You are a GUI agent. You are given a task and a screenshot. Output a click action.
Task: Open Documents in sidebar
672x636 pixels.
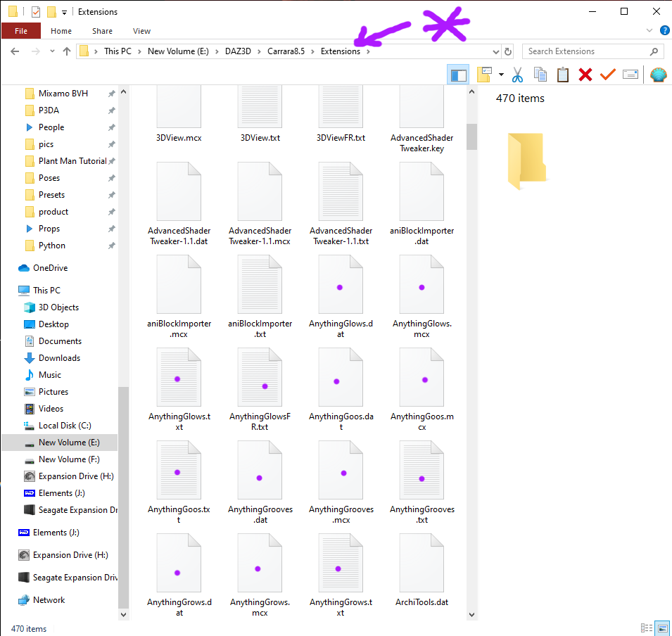[x=60, y=341]
